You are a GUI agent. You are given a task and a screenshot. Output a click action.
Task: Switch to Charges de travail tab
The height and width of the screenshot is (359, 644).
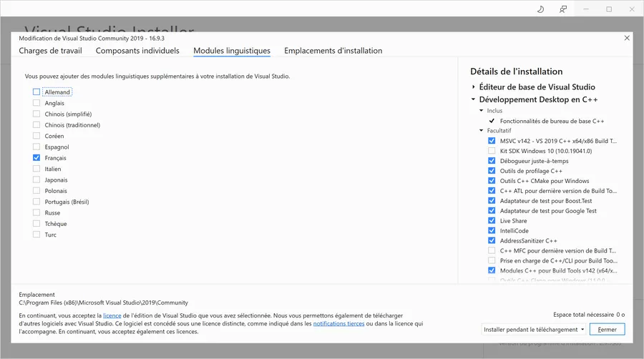[x=50, y=51]
